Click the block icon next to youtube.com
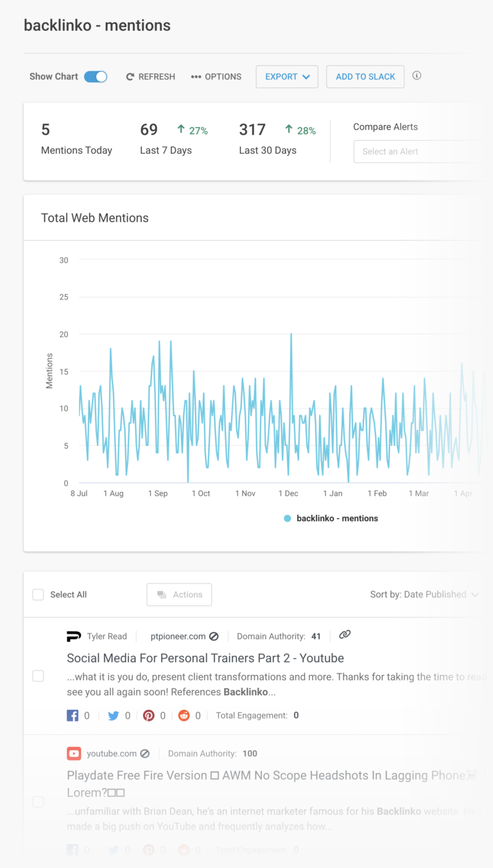Screen dimensions: 493x868 tap(145, 754)
